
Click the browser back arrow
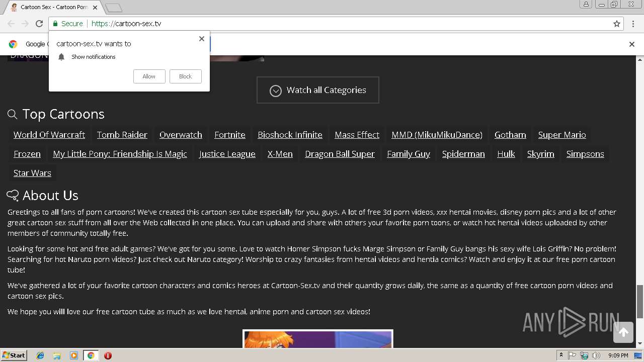(x=11, y=24)
